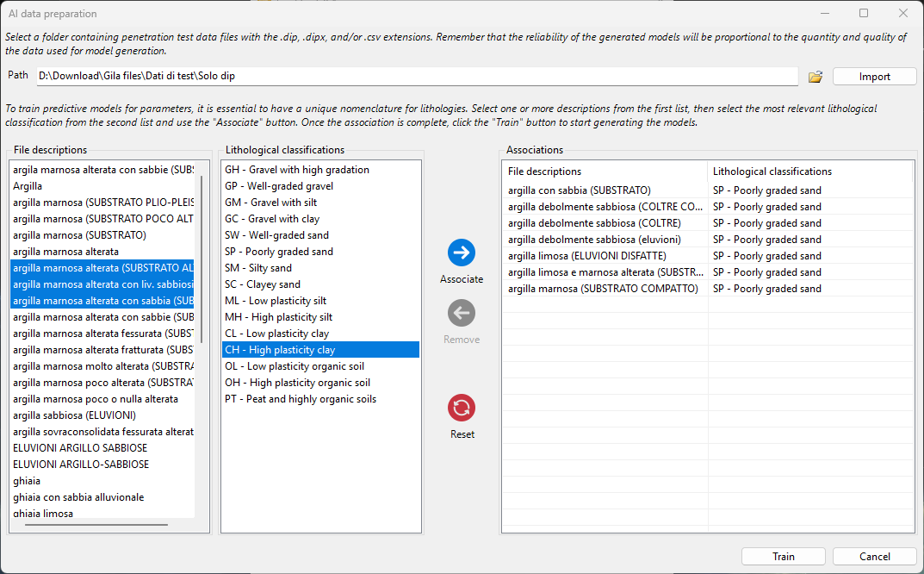Select 'ghiaia con sabbia alluvionale' description
The height and width of the screenshot is (574, 924).
click(78, 497)
